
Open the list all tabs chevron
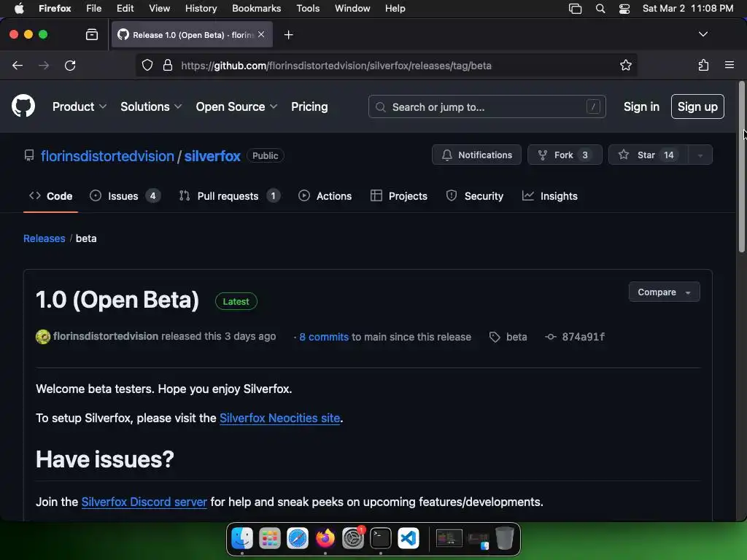click(703, 34)
